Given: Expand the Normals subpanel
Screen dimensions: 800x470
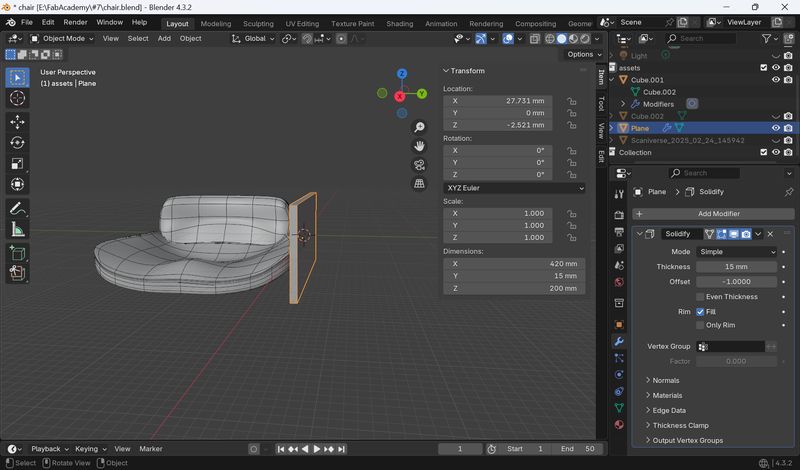Looking at the screenshot, I should [665, 380].
